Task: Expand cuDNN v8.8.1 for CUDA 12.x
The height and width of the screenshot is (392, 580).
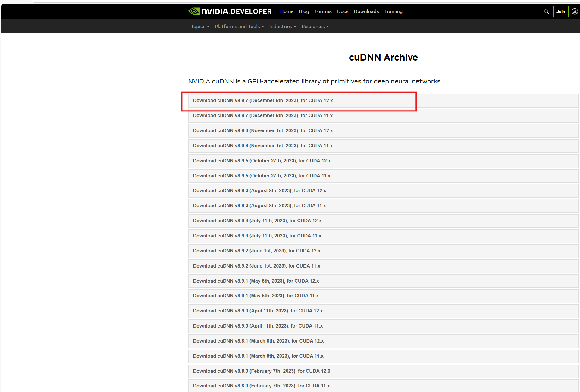Action: [x=383, y=341]
